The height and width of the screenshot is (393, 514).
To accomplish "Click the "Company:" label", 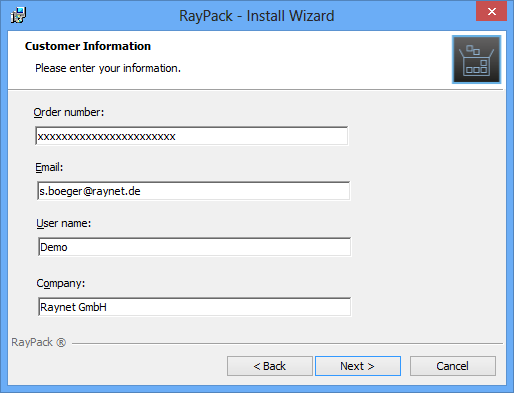I will (61, 283).
